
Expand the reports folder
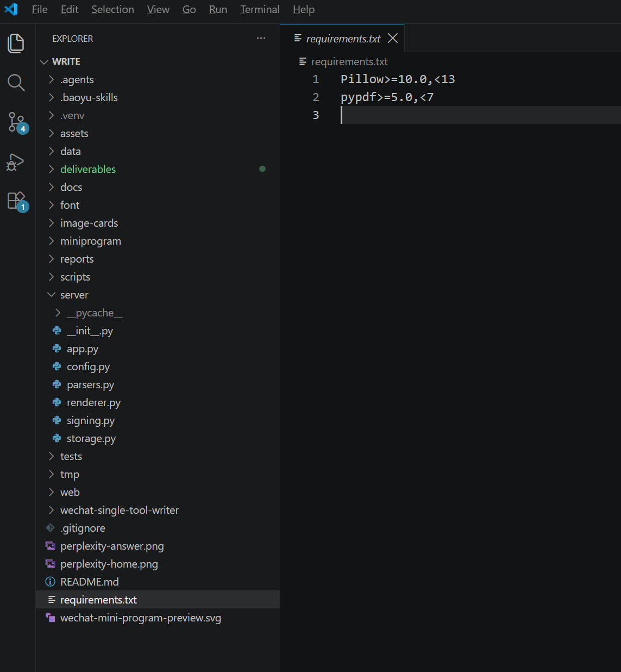(x=158, y=259)
